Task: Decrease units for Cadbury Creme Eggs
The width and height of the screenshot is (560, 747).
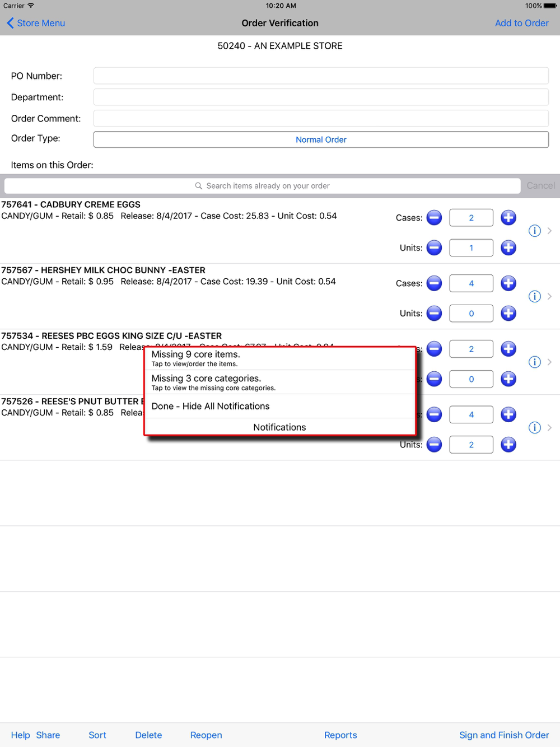Action: tap(434, 248)
